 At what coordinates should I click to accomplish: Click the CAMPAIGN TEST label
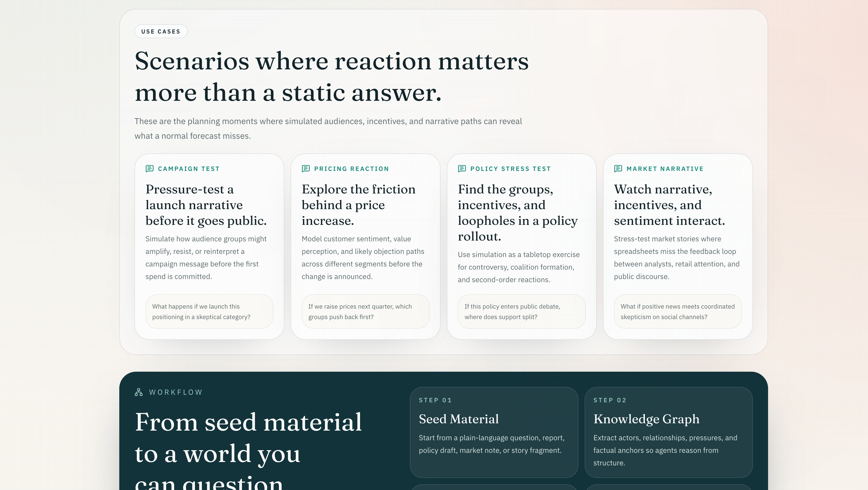[x=189, y=169]
